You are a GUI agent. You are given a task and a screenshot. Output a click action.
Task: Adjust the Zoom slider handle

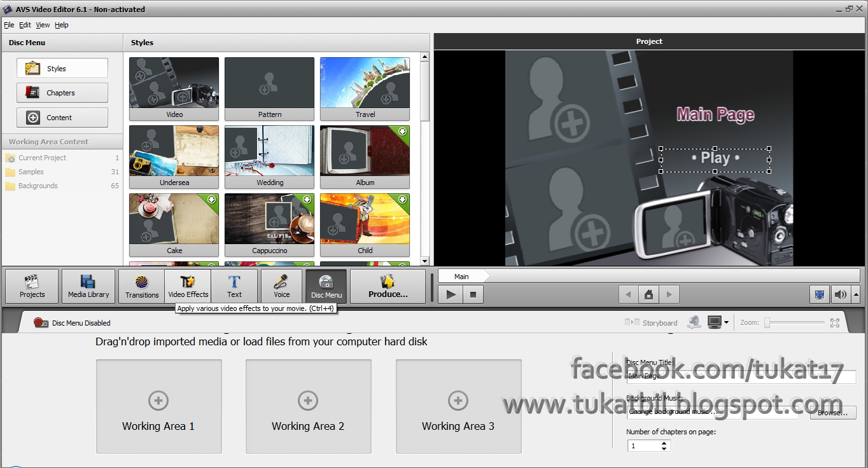[x=767, y=323]
